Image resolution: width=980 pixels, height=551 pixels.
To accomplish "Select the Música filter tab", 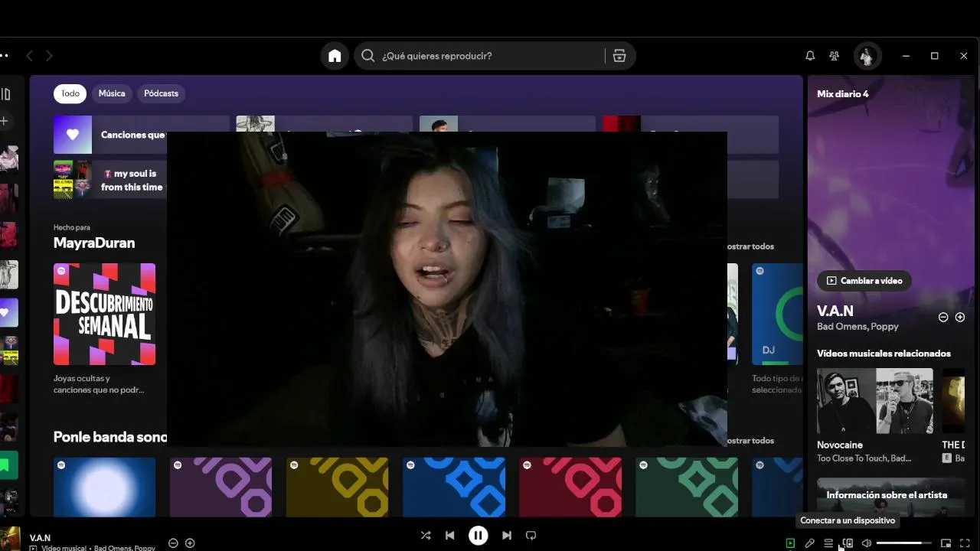I will [112, 93].
